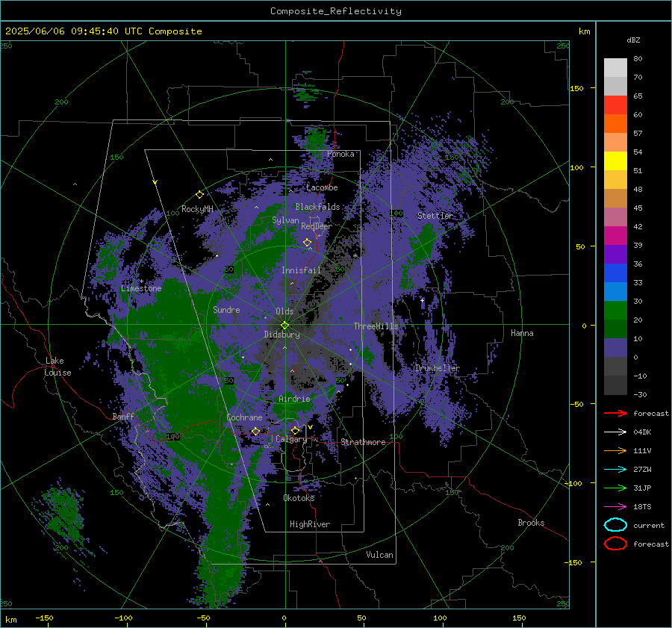Click the Brooks label
The image size is (672, 628).
coord(531,523)
